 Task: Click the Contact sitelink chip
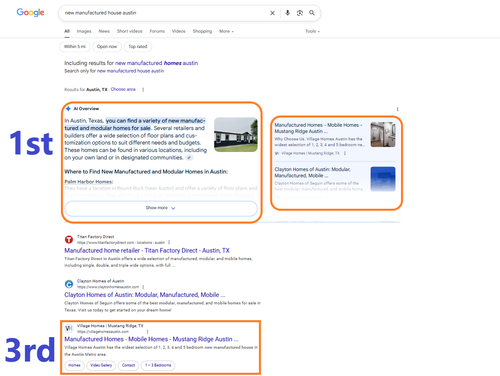click(x=128, y=365)
